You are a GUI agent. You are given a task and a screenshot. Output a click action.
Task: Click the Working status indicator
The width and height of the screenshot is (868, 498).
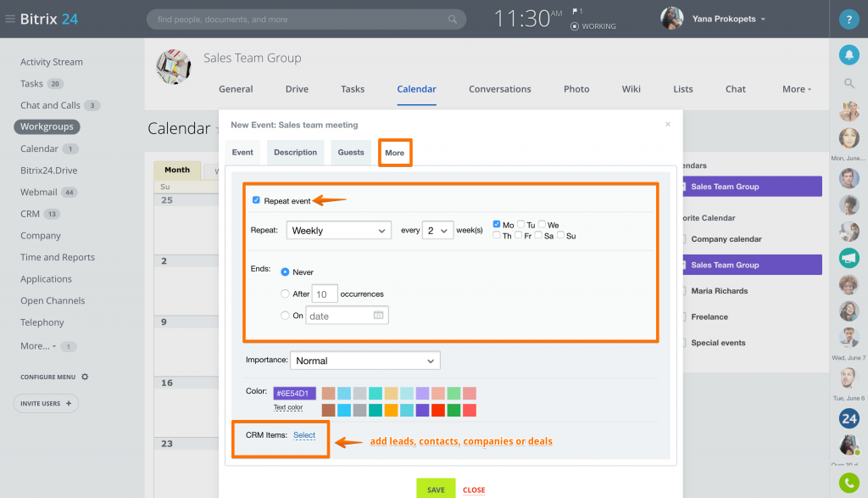tap(593, 26)
